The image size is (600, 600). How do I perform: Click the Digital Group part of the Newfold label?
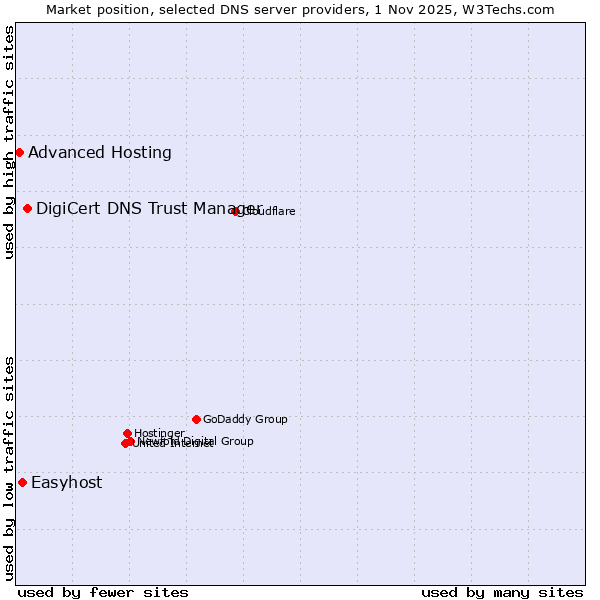click(x=220, y=441)
